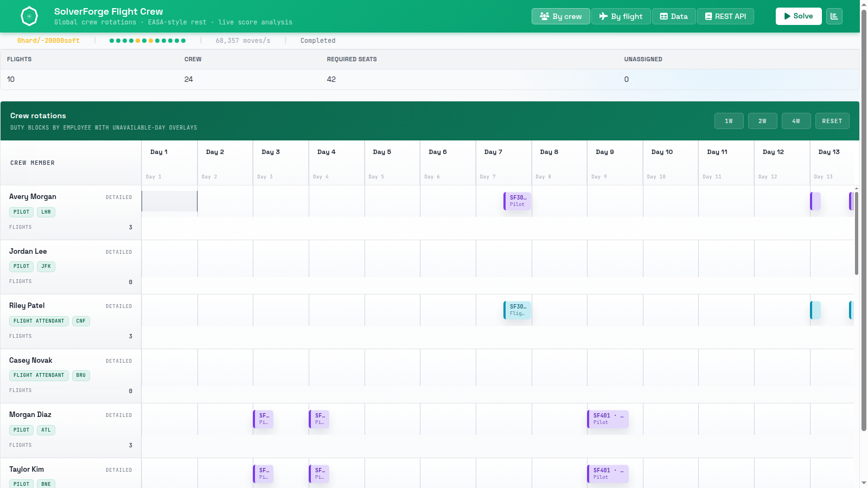Set timeline zoom to 4W
This screenshot has height=488, width=868.
coord(796,121)
